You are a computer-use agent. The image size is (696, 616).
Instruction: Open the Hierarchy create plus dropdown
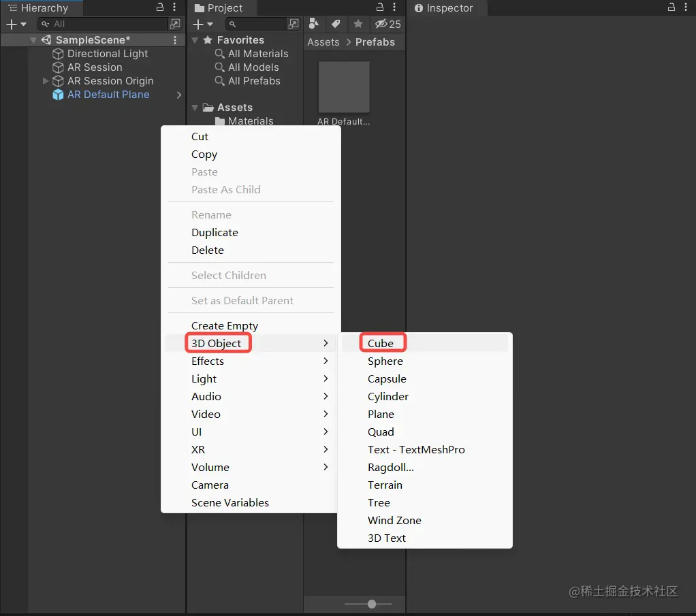pos(16,24)
